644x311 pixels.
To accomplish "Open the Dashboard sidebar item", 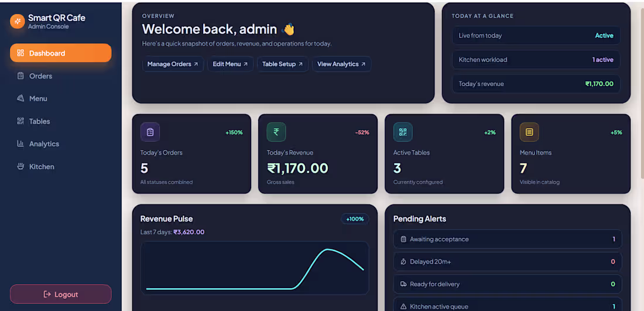I will click(61, 53).
